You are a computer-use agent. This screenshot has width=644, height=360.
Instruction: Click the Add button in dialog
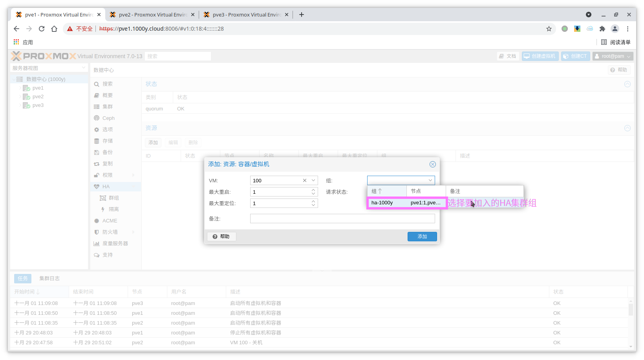point(422,237)
